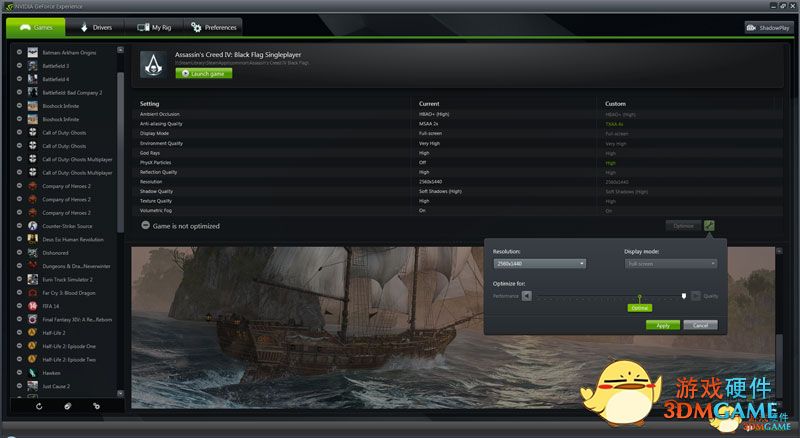Open the Display mode dropdown

point(671,263)
